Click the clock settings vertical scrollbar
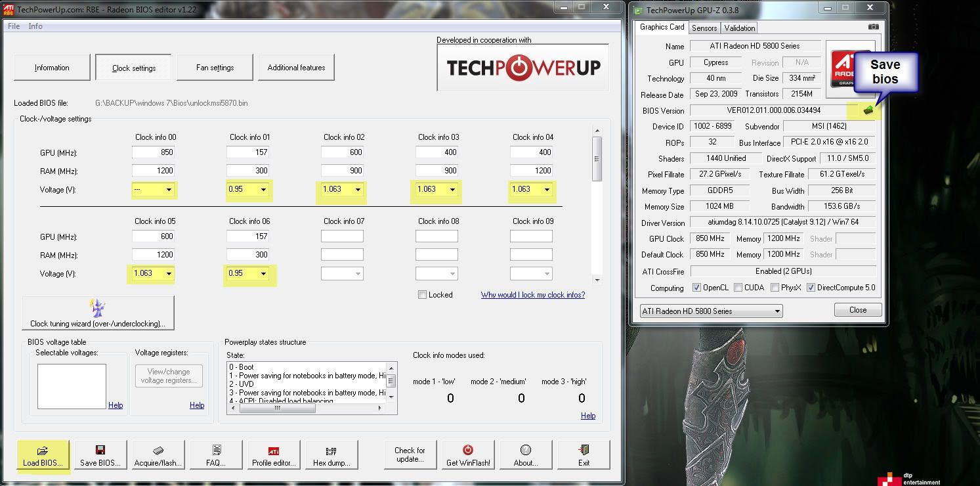This screenshot has width=980, height=486. point(597,205)
